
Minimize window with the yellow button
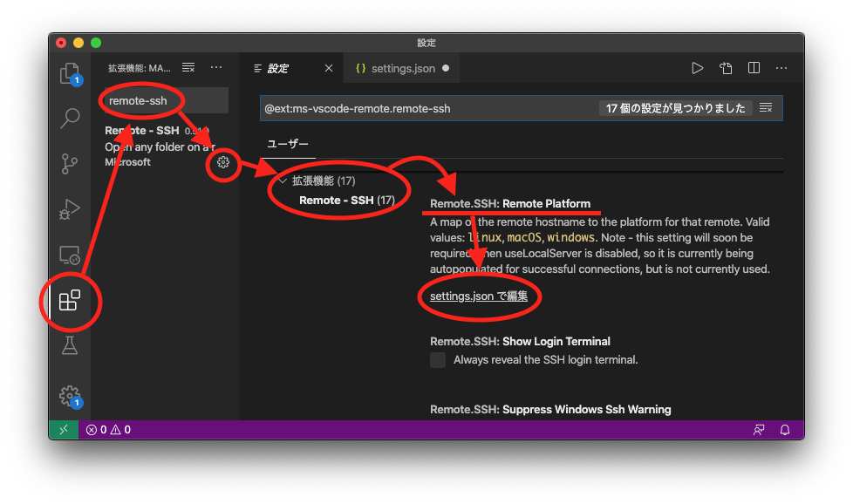[78, 43]
